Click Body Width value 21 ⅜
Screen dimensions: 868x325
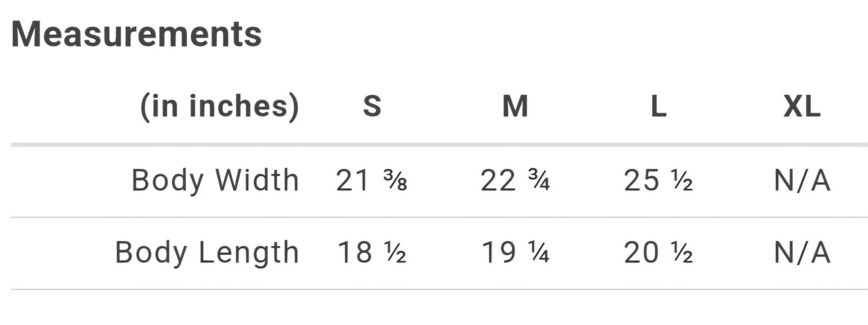[371, 180]
